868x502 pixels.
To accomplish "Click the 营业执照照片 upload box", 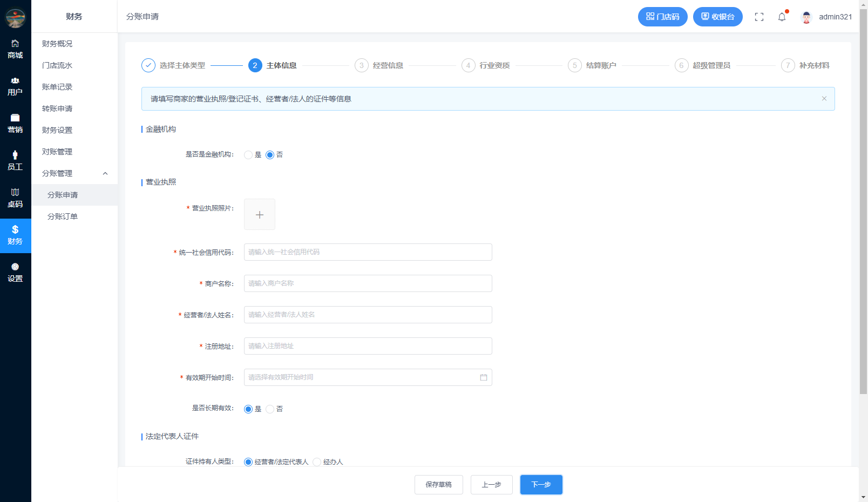I will pos(260,214).
